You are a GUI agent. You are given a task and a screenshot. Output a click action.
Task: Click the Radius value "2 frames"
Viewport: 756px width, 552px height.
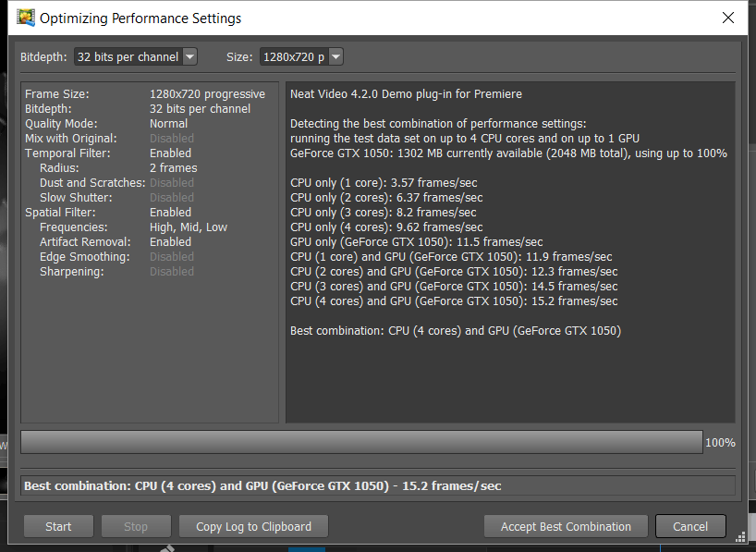pyautogui.click(x=173, y=168)
